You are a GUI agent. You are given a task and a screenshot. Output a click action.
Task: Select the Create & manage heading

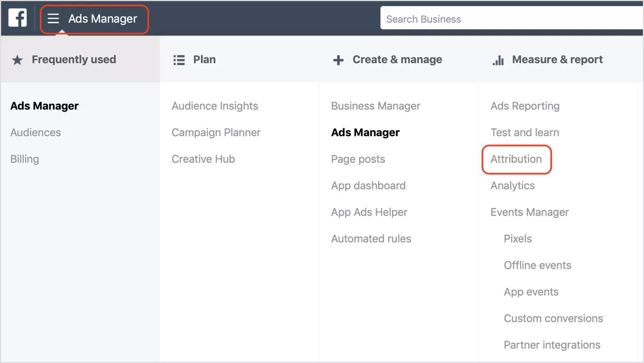pos(397,60)
